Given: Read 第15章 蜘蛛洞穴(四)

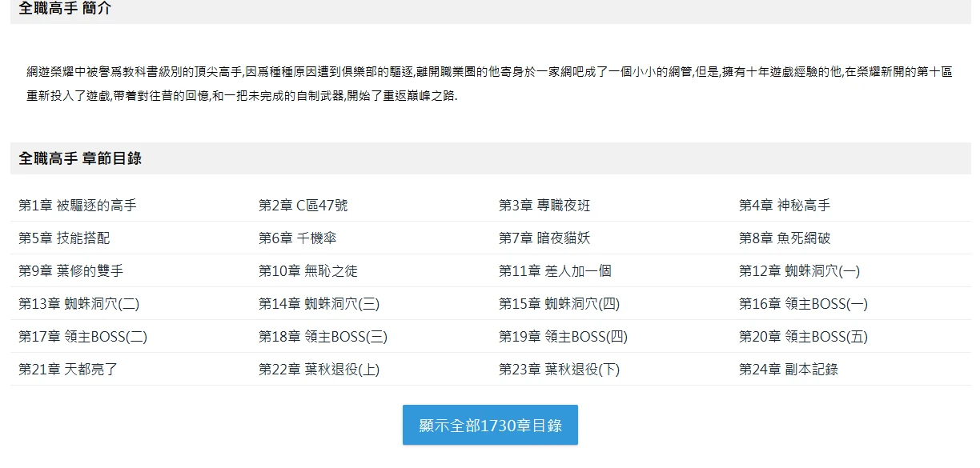Looking at the screenshot, I should [559, 304].
